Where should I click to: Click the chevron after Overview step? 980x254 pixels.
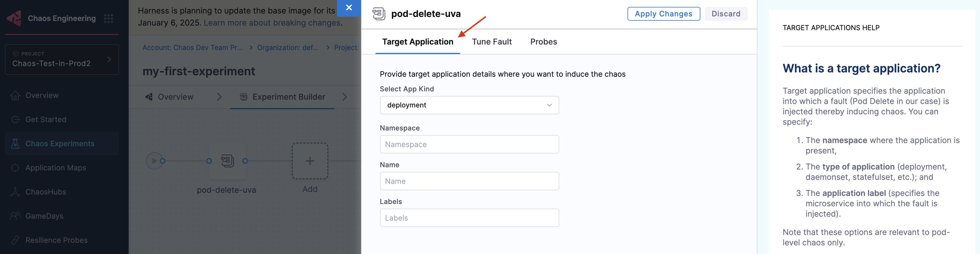coord(219,97)
